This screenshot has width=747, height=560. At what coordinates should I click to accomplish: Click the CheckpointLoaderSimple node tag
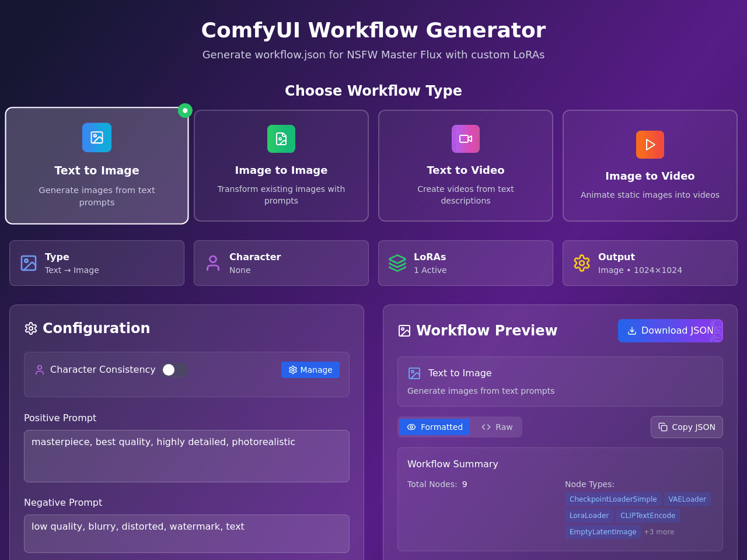pos(613,499)
